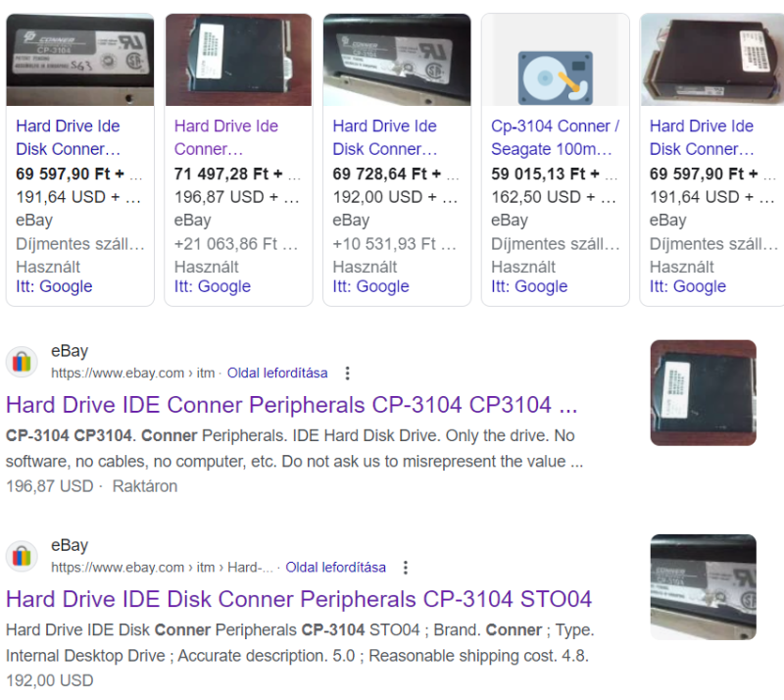Open 'Hard Drive Ide Disk Conner' title of 69 728,64 Ft card
The height and width of the screenshot is (700, 784).
[x=385, y=137]
